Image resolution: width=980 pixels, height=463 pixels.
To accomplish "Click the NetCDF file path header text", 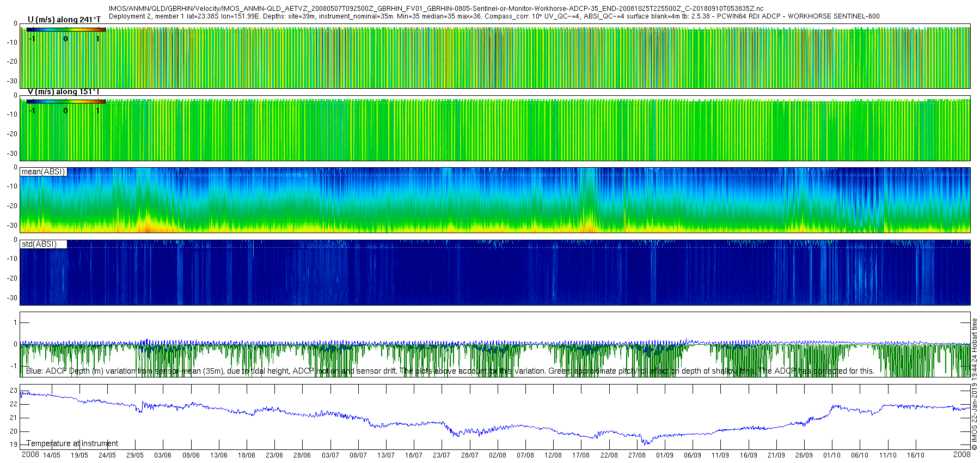I will [436, 9].
